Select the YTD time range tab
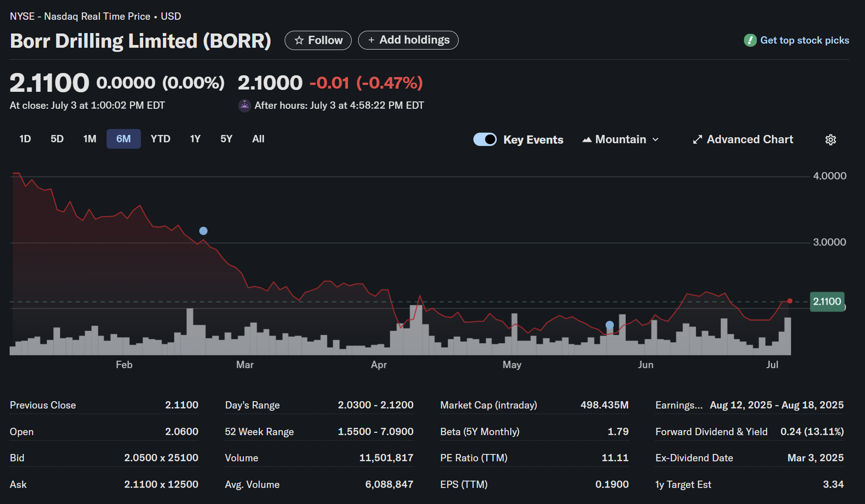 tap(161, 139)
